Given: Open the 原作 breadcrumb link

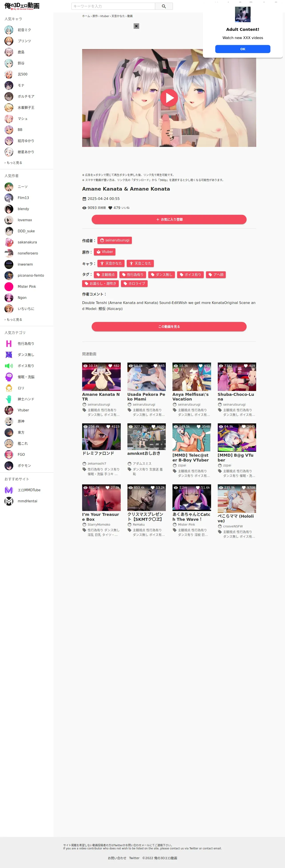Looking at the screenshot, I should click(95, 16).
